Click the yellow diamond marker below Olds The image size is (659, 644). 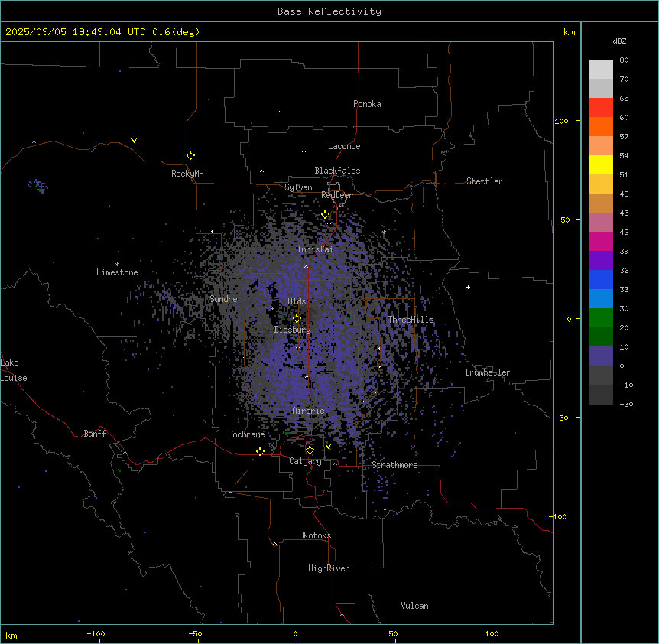pyautogui.click(x=297, y=319)
